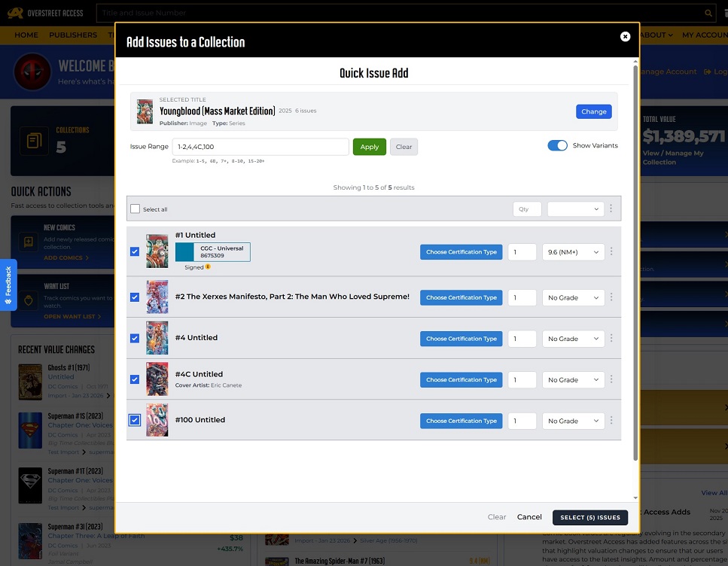Image resolution: width=728 pixels, height=566 pixels.
Task: Click the bulk Qty input field
Action: coord(528,209)
